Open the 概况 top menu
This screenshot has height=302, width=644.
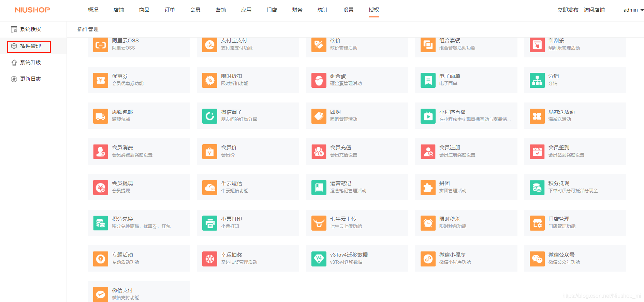(93, 10)
